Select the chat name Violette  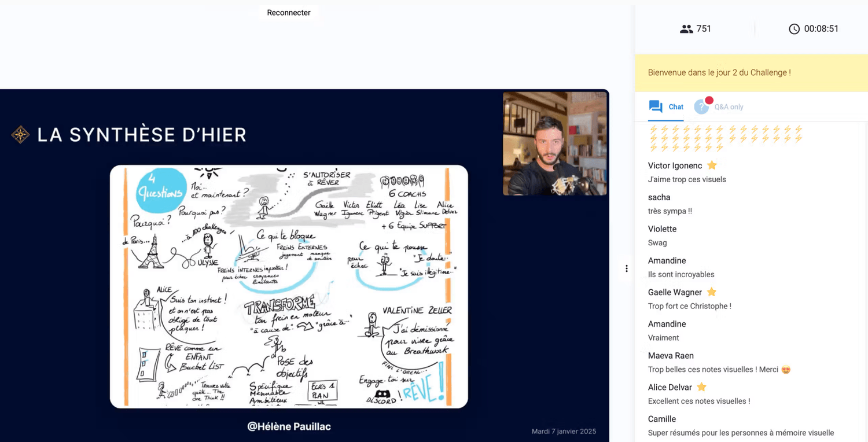pyautogui.click(x=662, y=229)
